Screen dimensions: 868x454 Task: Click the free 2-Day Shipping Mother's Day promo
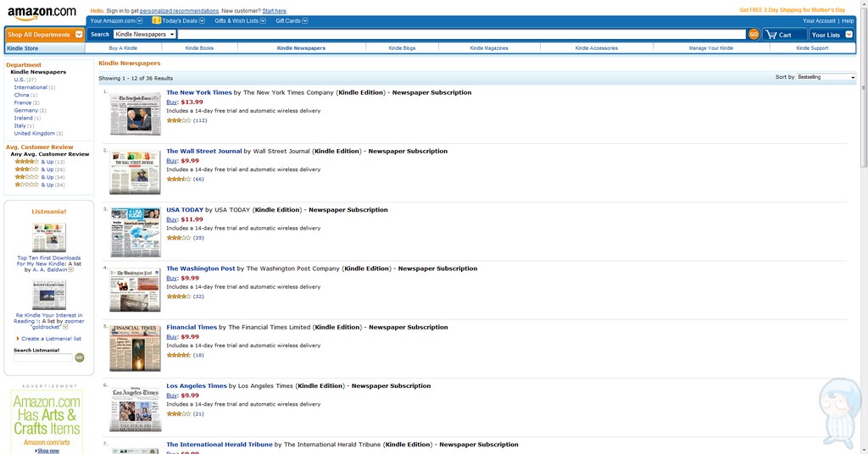[x=793, y=10]
